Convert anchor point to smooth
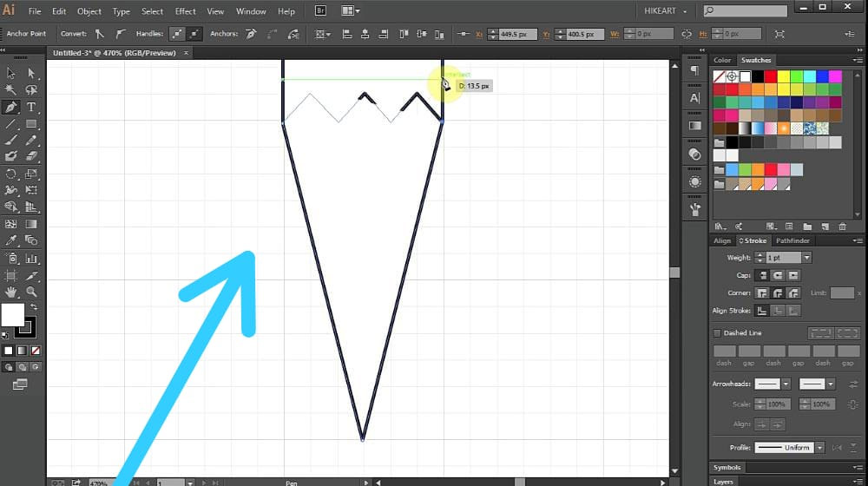 120,34
